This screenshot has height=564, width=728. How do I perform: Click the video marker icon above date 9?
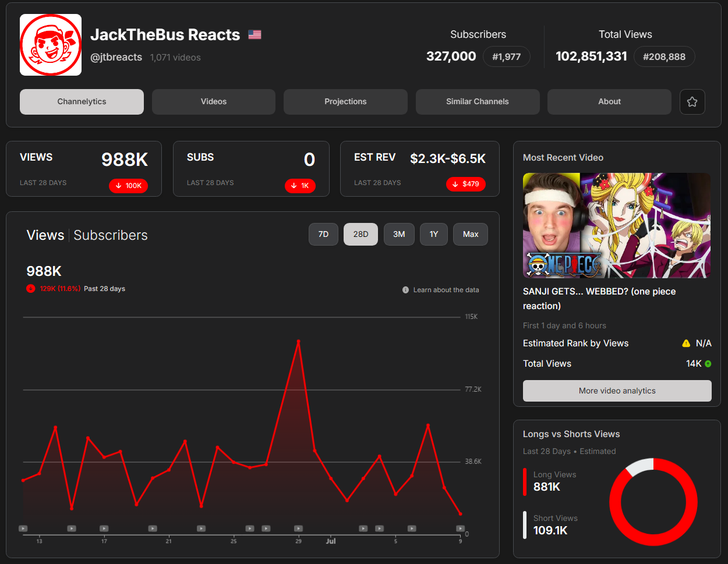click(460, 528)
